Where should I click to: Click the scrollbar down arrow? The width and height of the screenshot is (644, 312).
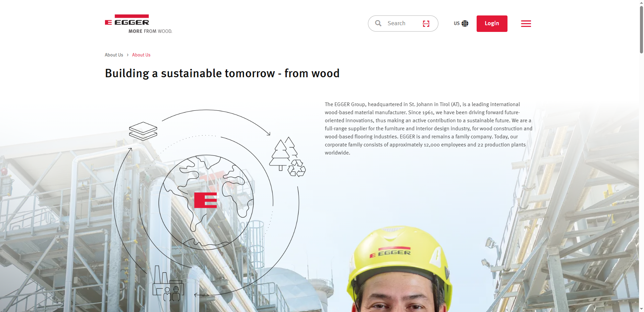(x=641, y=309)
